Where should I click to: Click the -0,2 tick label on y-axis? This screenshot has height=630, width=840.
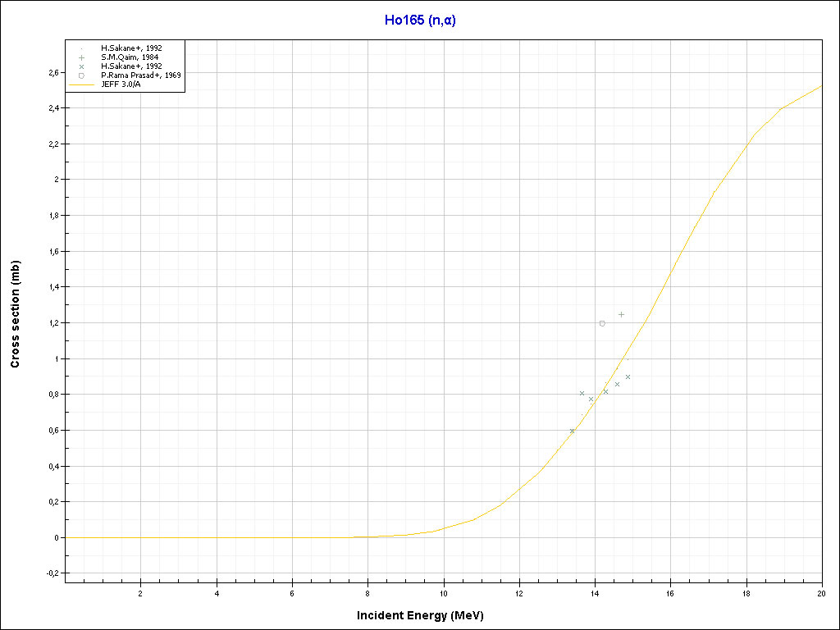click(52, 573)
